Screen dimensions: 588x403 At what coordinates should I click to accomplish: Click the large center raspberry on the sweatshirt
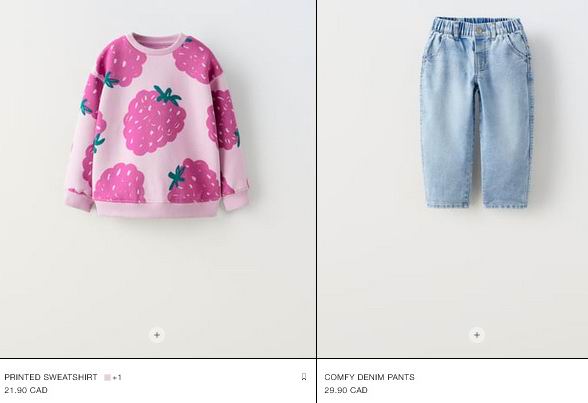point(154,122)
